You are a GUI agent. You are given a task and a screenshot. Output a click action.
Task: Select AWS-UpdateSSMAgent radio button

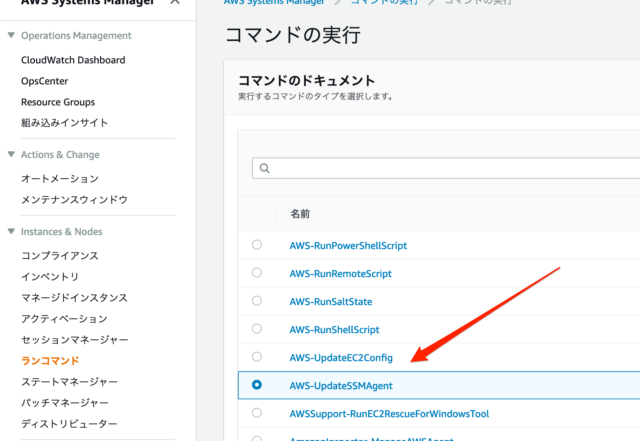[x=257, y=385]
